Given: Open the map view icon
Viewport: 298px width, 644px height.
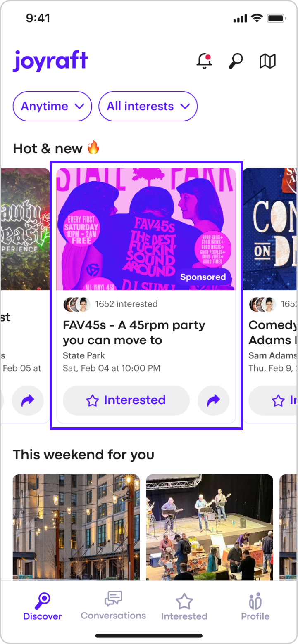Looking at the screenshot, I should (267, 61).
